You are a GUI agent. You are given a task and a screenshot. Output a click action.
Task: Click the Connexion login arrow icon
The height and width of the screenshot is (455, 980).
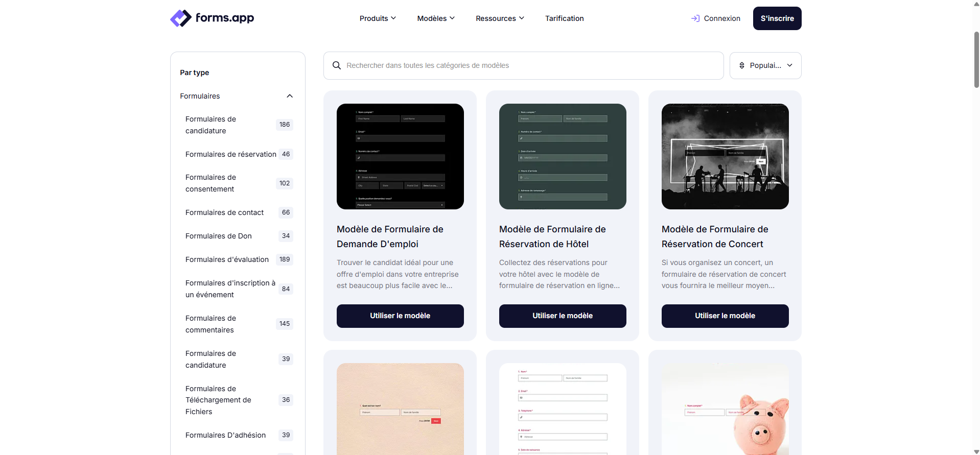(x=695, y=18)
